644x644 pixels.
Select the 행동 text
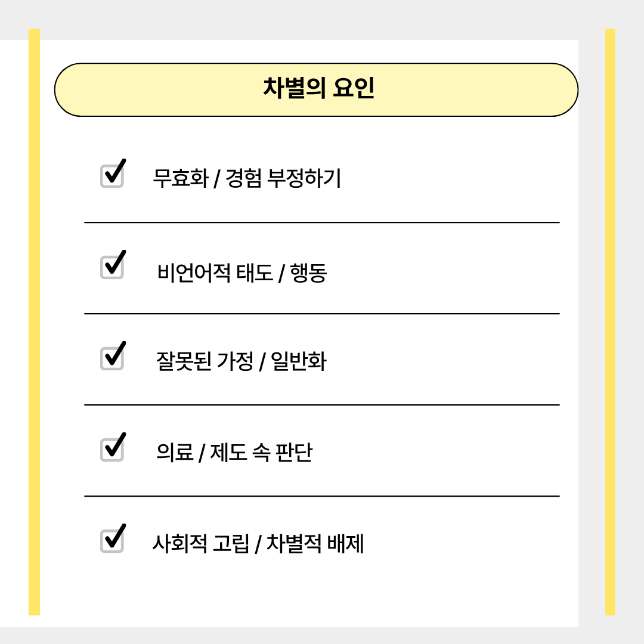pos(308,273)
